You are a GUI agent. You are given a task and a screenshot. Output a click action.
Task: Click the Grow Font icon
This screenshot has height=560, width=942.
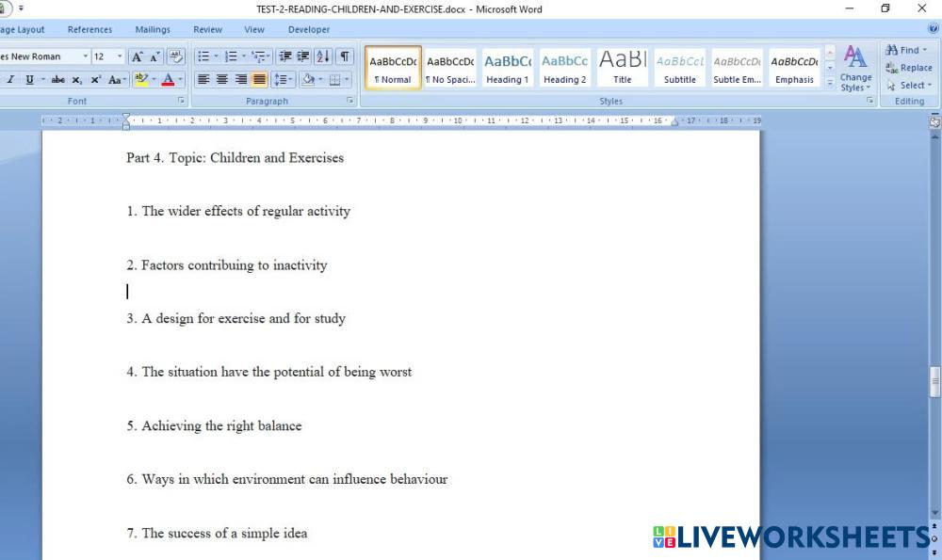(138, 56)
